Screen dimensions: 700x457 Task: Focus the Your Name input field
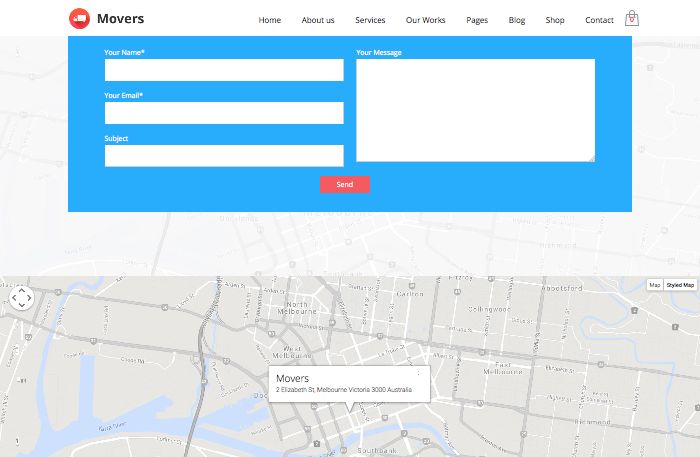click(224, 70)
